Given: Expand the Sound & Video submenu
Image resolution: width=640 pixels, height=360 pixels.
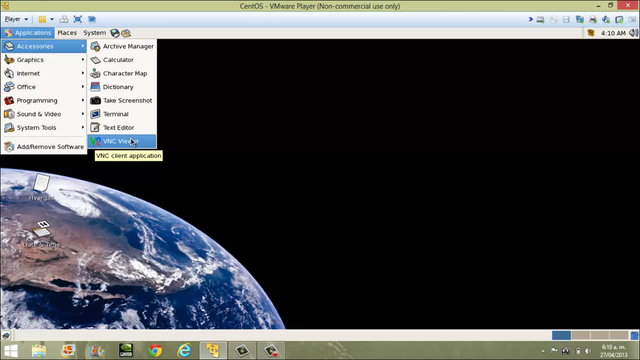Looking at the screenshot, I should (44, 114).
